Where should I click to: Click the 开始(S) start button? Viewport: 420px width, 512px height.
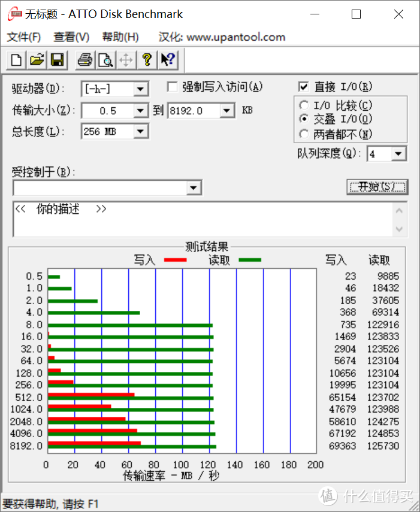377,187
